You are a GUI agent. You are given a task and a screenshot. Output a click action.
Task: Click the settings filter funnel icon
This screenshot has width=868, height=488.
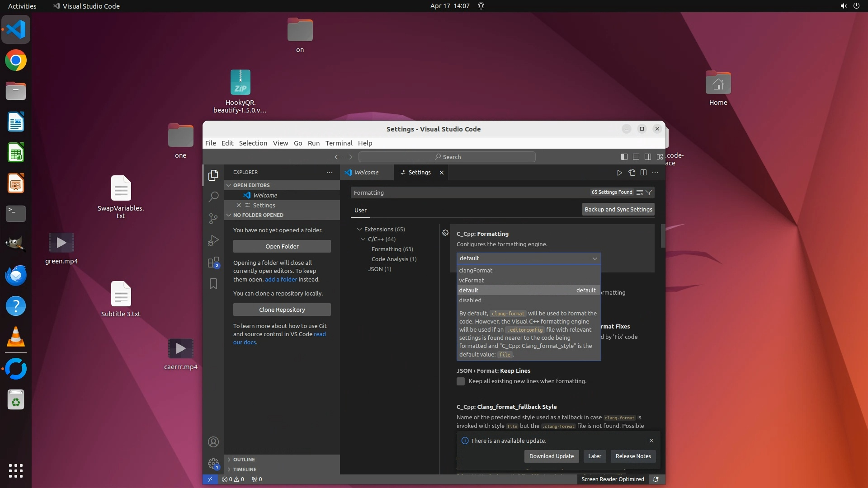pyautogui.click(x=649, y=192)
